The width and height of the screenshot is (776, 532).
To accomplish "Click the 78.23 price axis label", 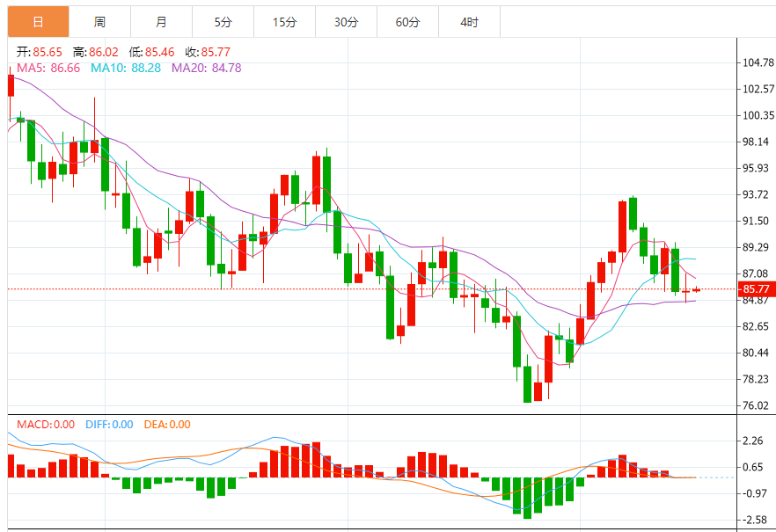I will (755, 379).
